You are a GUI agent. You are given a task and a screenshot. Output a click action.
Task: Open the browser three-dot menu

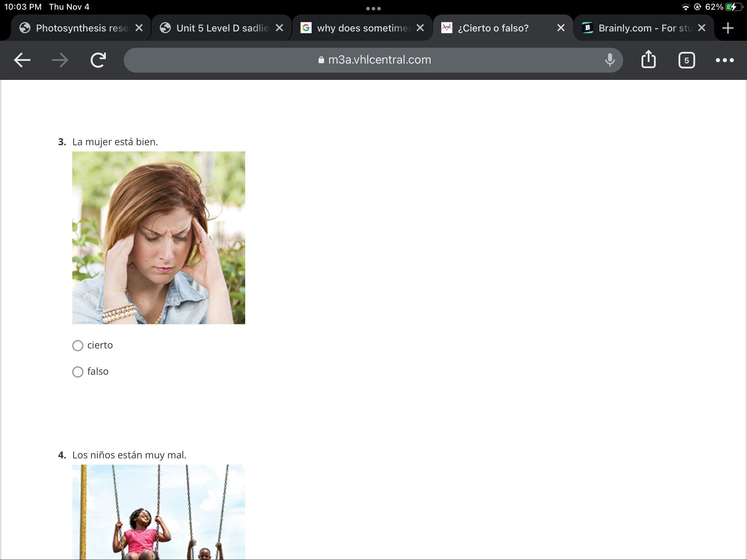click(725, 60)
